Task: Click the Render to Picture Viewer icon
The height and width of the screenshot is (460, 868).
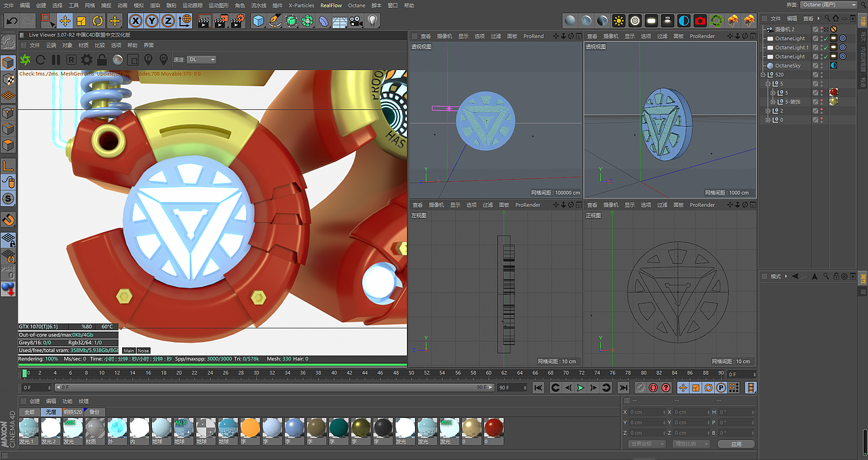Action: pyautogui.click(x=220, y=21)
